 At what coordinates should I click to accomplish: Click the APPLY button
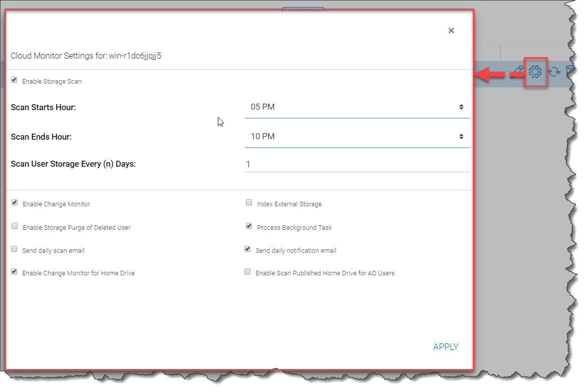(x=446, y=347)
